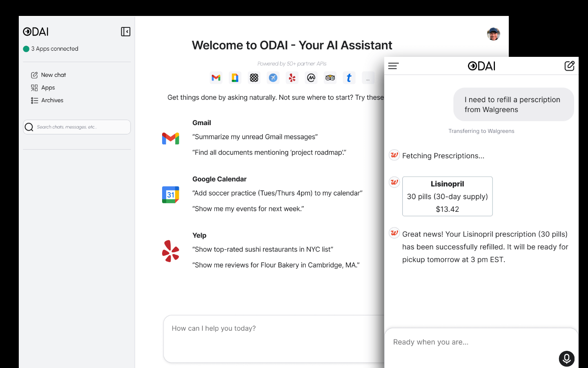Select "Summarize my unread Gmail messages" prompt
588x368 pixels.
point(255,137)
